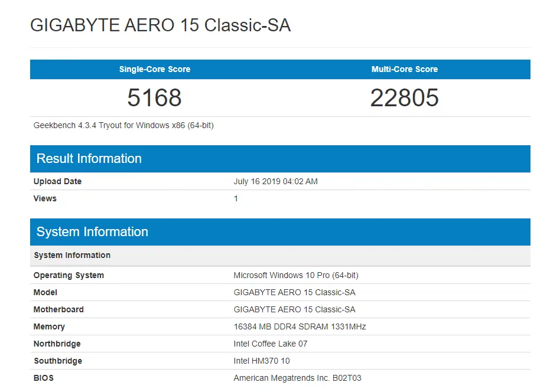This screenshot has height=392, width=550.
Task: Select the Motherboard row value
Action: point(294,309)
